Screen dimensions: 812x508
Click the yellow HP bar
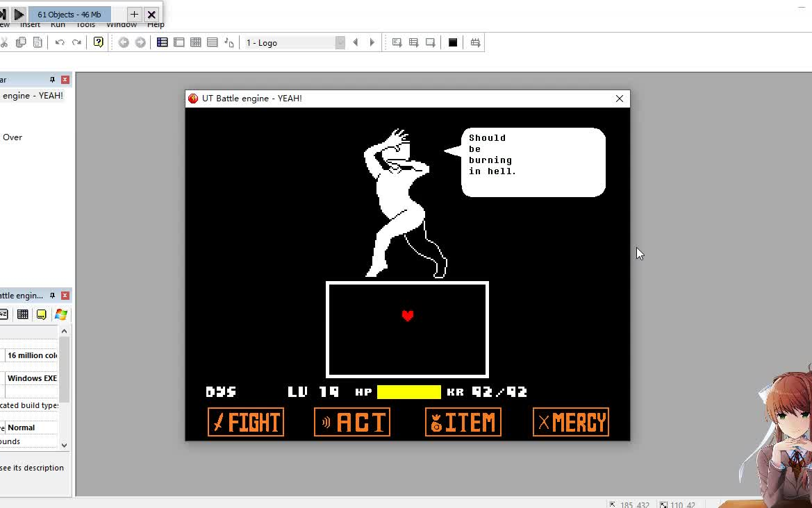(x=409, y=392)
